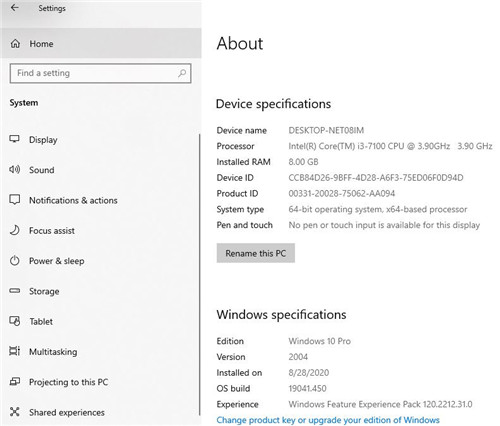
Task: Select edition value Windows 10 Pro
Action: (319, 341)
